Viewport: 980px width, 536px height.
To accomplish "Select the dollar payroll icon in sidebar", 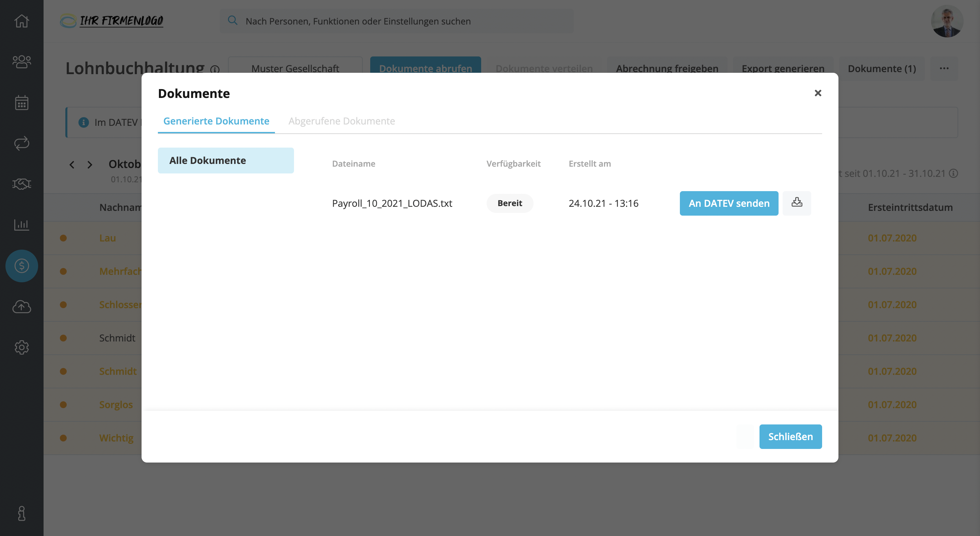I will (x=22, y=266).
